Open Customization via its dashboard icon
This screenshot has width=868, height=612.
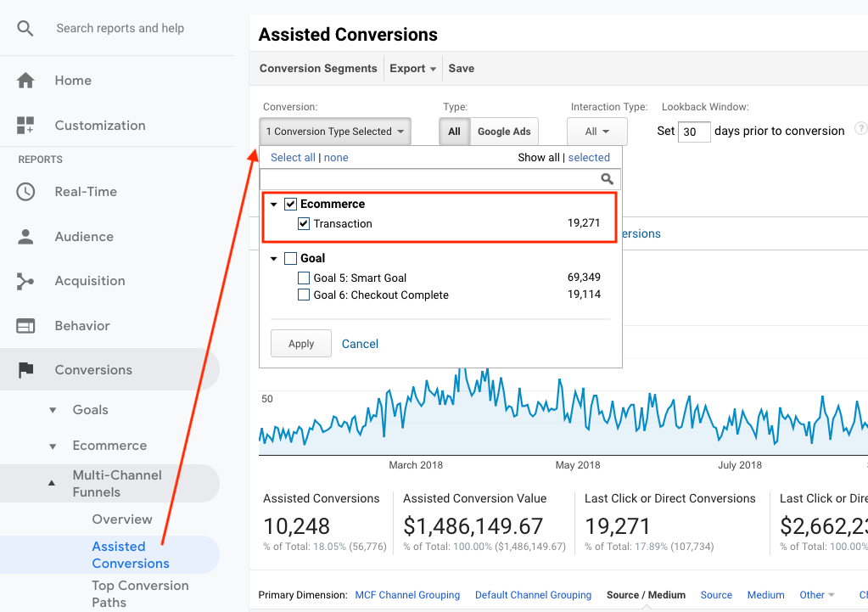[25, 126]
